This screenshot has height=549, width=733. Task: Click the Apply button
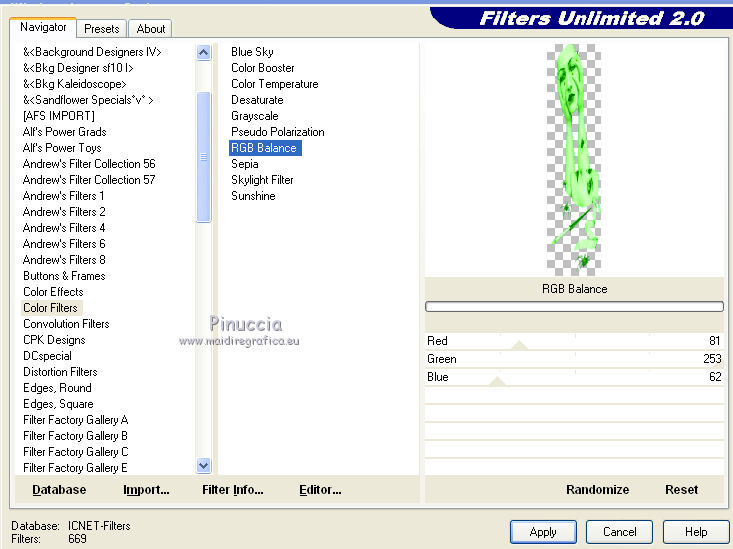point(543,532)
